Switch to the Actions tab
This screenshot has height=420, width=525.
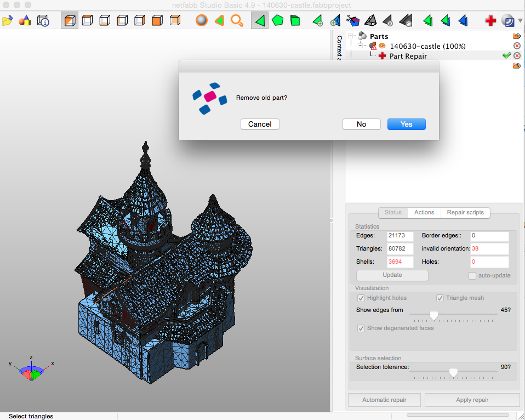tap(424, 213)
